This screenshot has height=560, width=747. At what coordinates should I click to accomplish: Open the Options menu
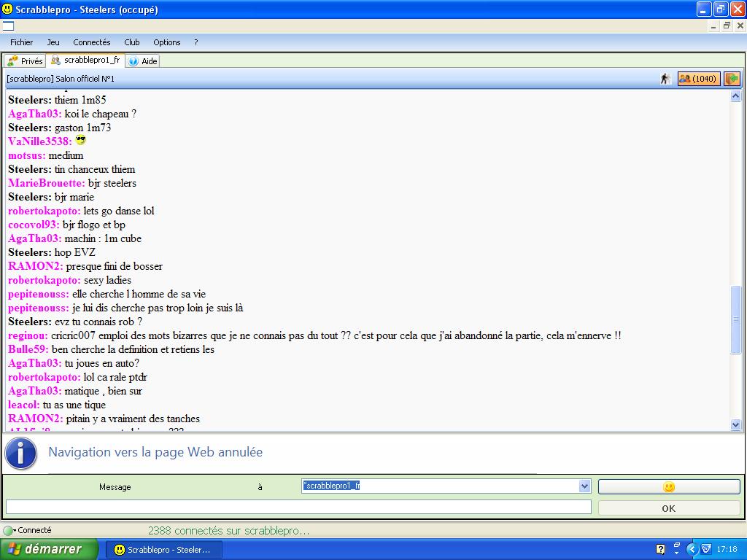point(167,42)
